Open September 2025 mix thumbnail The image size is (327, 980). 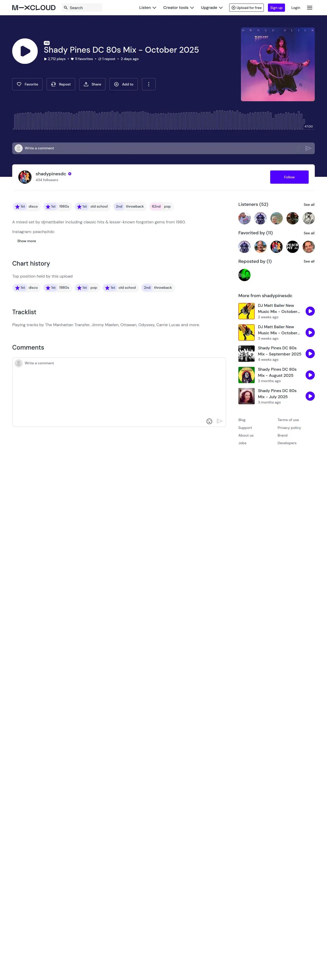click(246, 354)
